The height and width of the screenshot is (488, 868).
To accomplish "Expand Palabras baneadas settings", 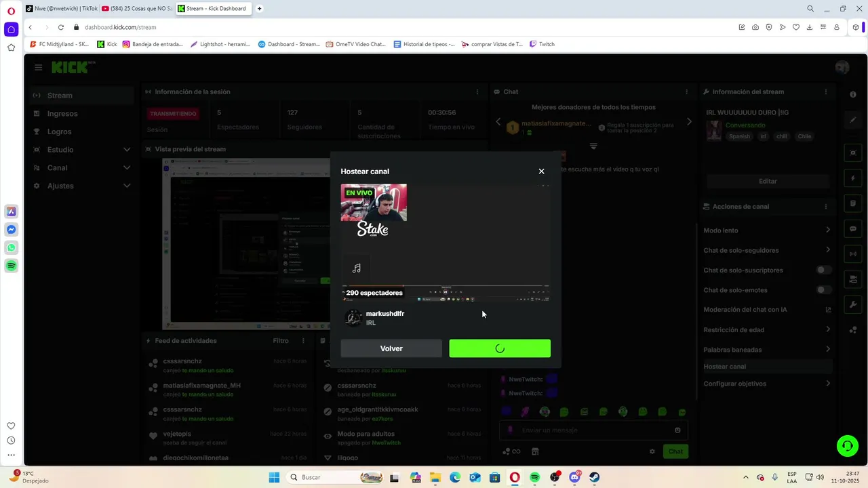I will coord(767,350).
